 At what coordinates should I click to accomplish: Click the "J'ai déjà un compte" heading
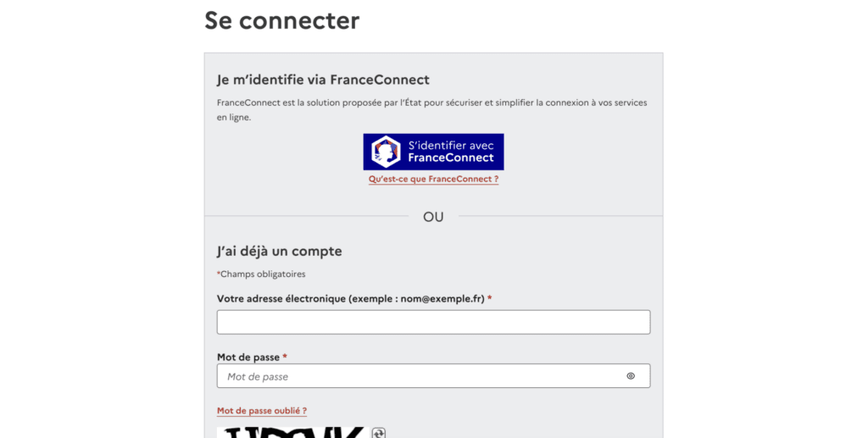point(279,251)
